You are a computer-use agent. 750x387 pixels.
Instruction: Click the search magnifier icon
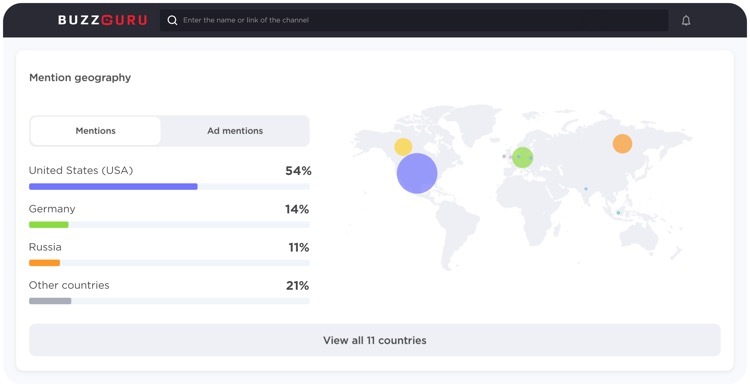(x=172, y=20)
